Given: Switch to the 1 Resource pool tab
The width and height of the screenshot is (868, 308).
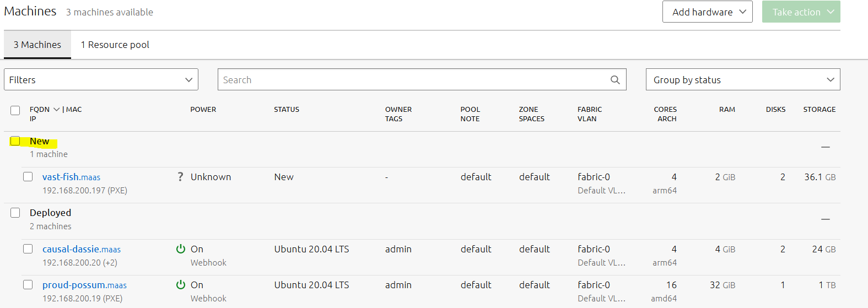Looking at the screenshot, I should (x=115, y=45).
